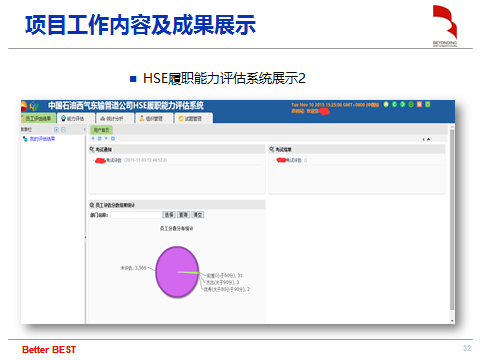Image resolution: width=480 pixels, height=360 pixels.
Task: Click the 选择 button
Action: (169, 215)
